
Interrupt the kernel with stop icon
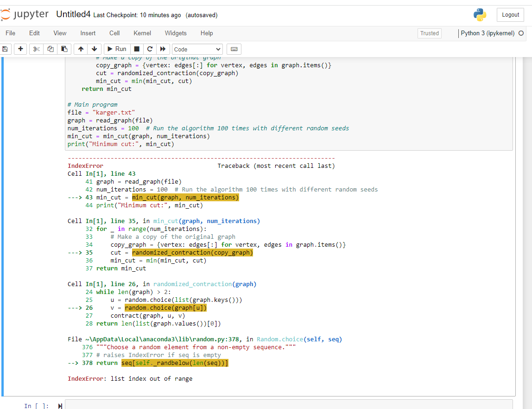click(x=136, y=49)
